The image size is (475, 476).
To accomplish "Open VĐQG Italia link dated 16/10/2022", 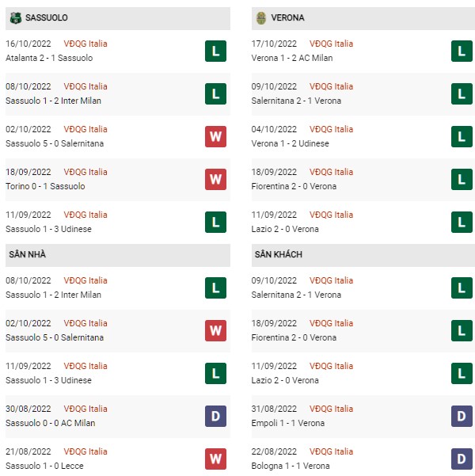I will click(x=85, y=44).
